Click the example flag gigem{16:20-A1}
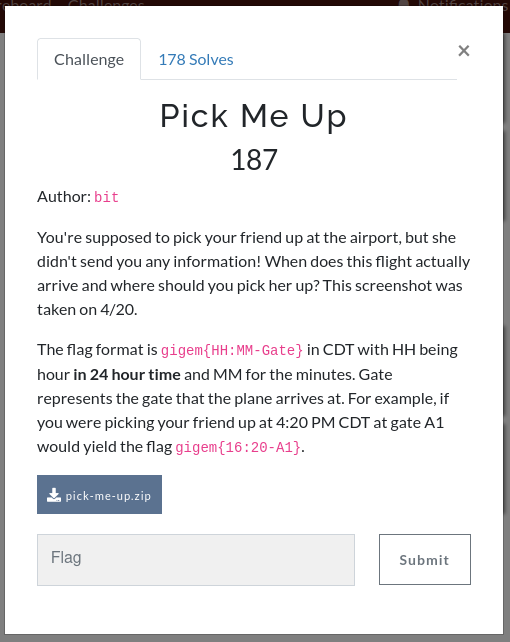The image size is (510, 642). click(238, 448)
